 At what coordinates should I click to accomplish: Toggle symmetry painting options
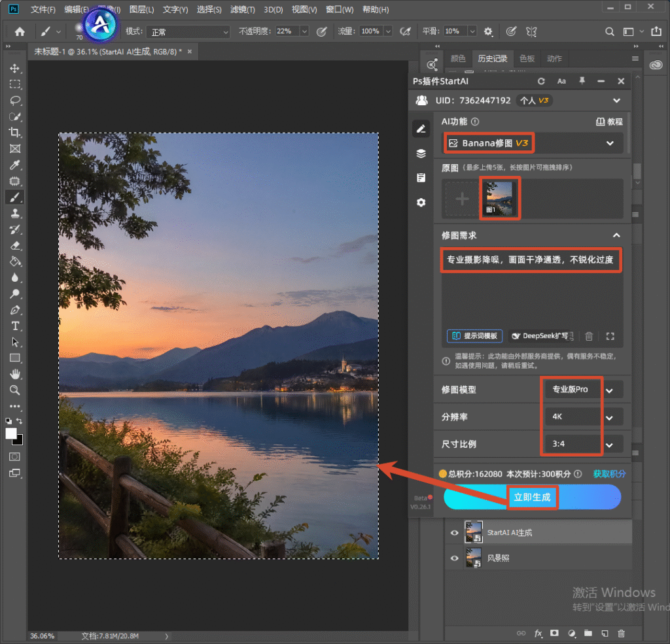(531, 31)
